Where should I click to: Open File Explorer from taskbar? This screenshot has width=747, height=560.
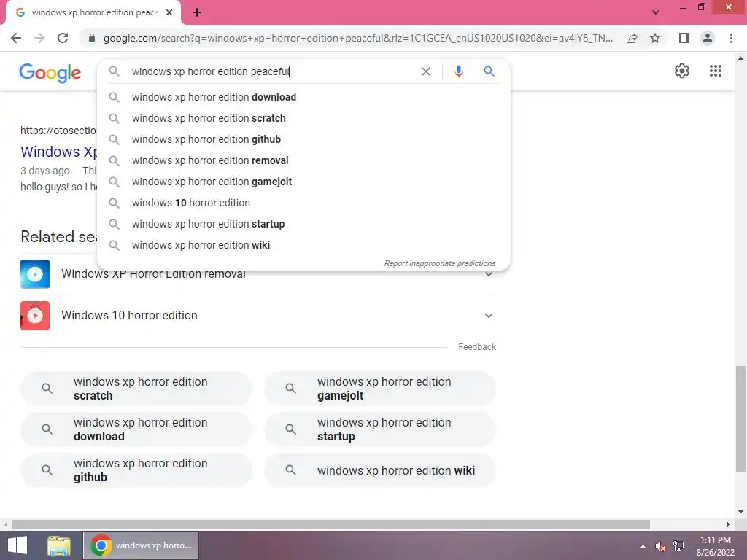point(58,545)
